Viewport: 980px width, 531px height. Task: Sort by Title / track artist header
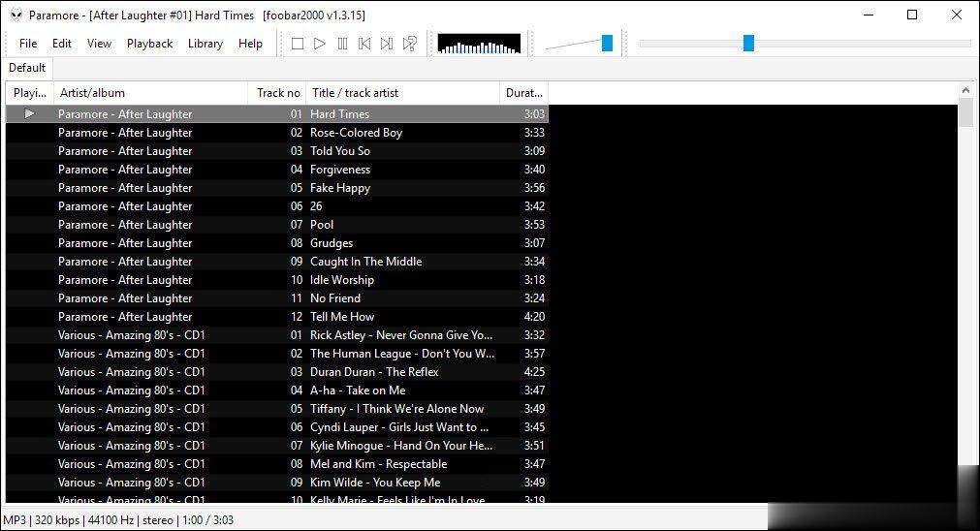(402, 93)
